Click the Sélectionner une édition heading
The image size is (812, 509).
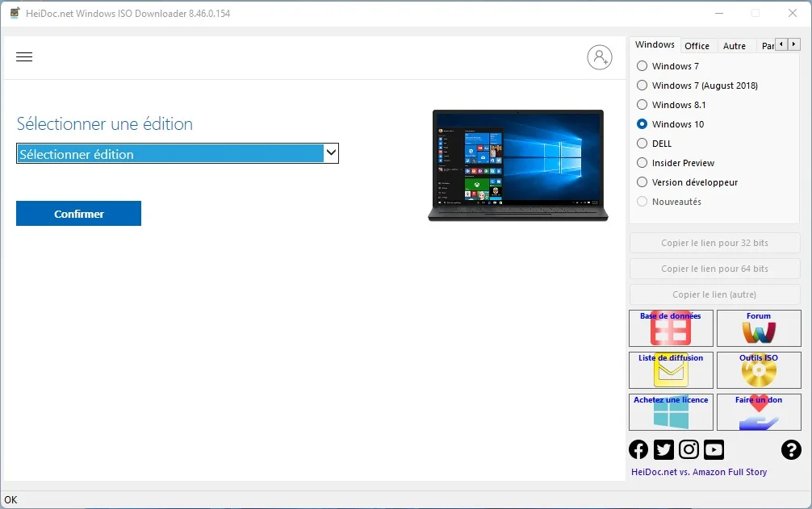(x=105, y=124)
